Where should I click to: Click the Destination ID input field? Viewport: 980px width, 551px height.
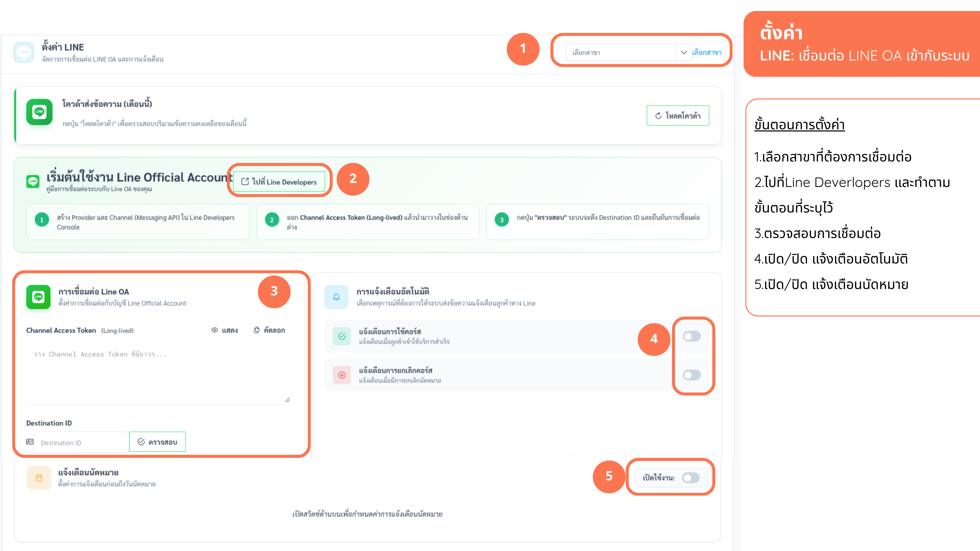pyautogui.click(x=81, y=443)
